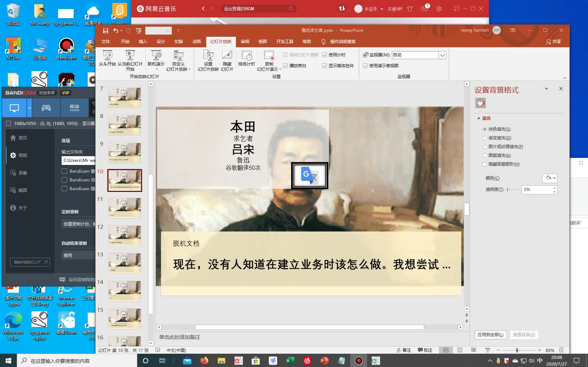Open Bandicam Home (首页) section
588x367 pixels.
[19, 138]
